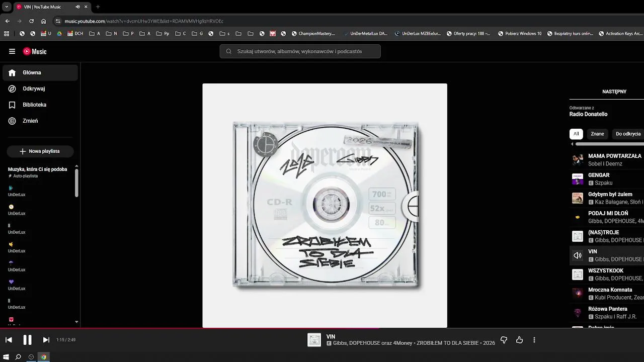The width and height of the screenshot is (644, 362).
Task: Skip to next track
Action: 46,340
